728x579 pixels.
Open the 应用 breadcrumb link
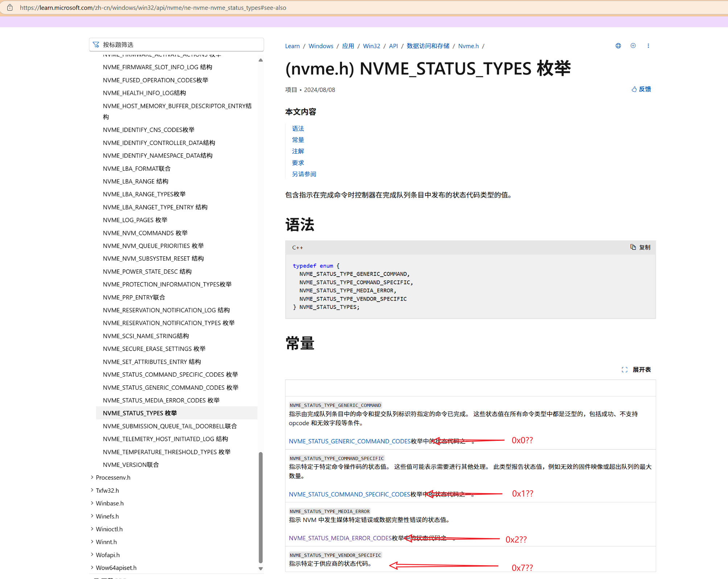pos(348,46)
